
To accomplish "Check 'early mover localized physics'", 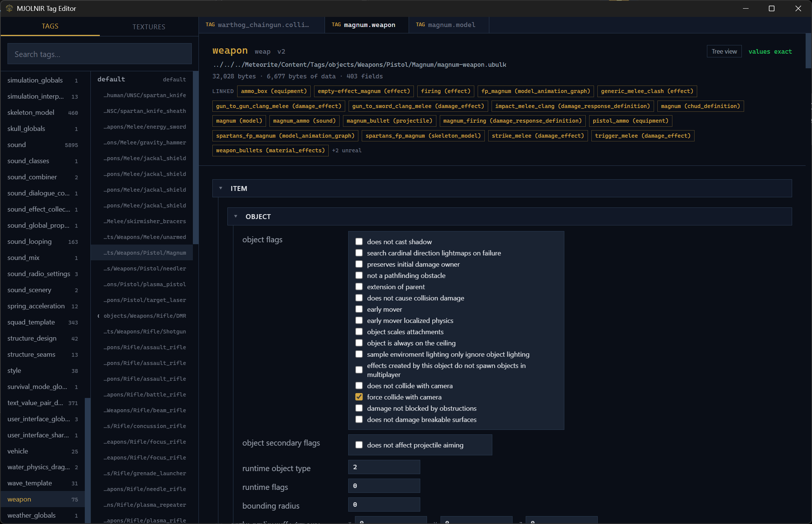I will (359, 320).
